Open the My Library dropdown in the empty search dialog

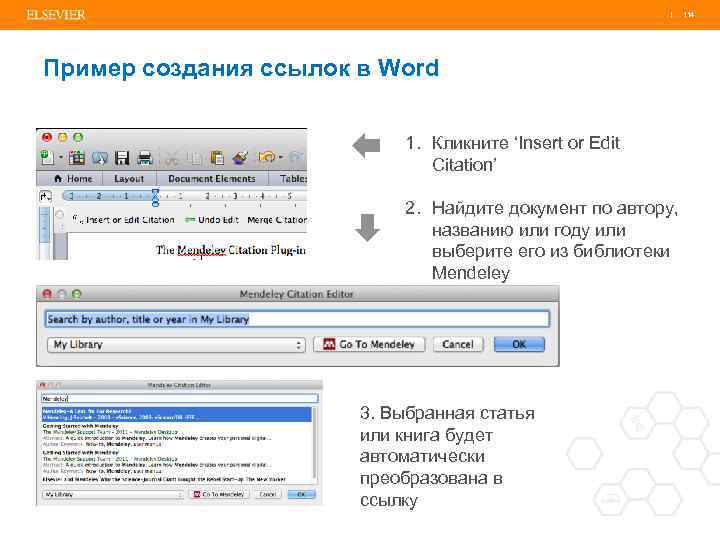point(176,344)
